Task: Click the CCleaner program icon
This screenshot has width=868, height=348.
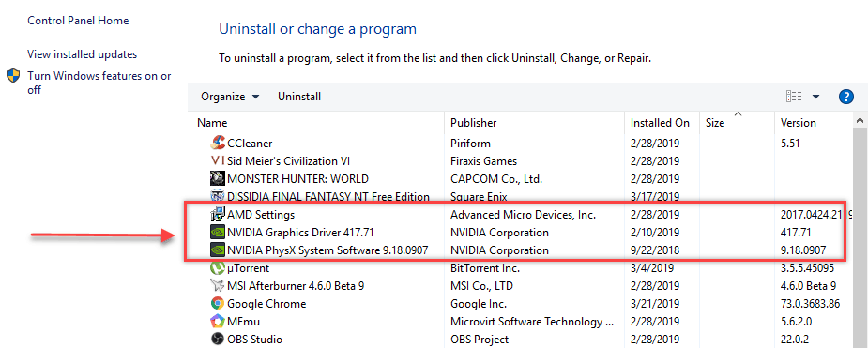Action: pos(218,143)
